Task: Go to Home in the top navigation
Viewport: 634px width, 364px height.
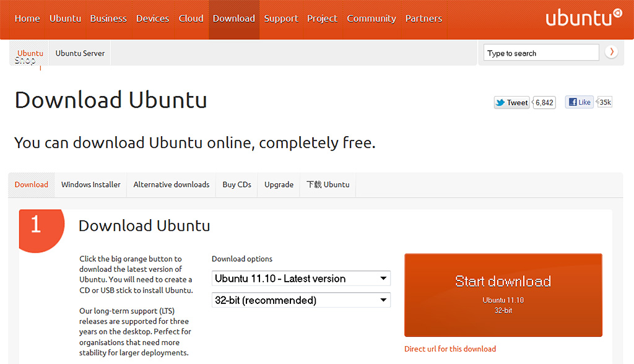Action: pos(27,19)
